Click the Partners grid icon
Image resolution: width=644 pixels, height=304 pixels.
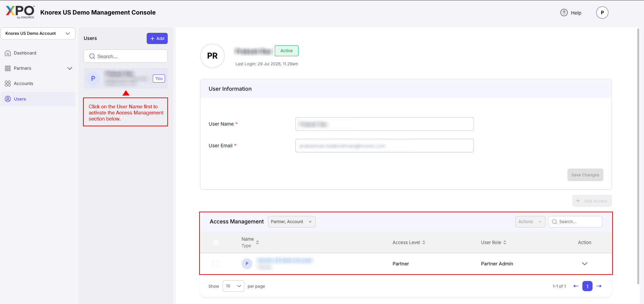coord(8,68)
